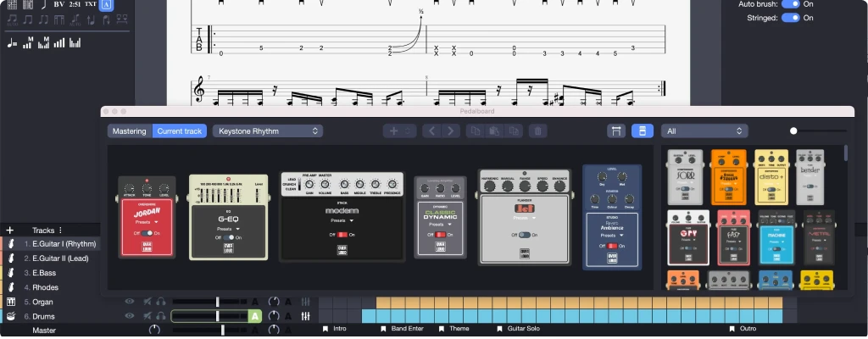Viewport: 868px width, 339px height.
Task: Open the Keystone Rhythm preset dropdown
Action: tap(268, 131)
